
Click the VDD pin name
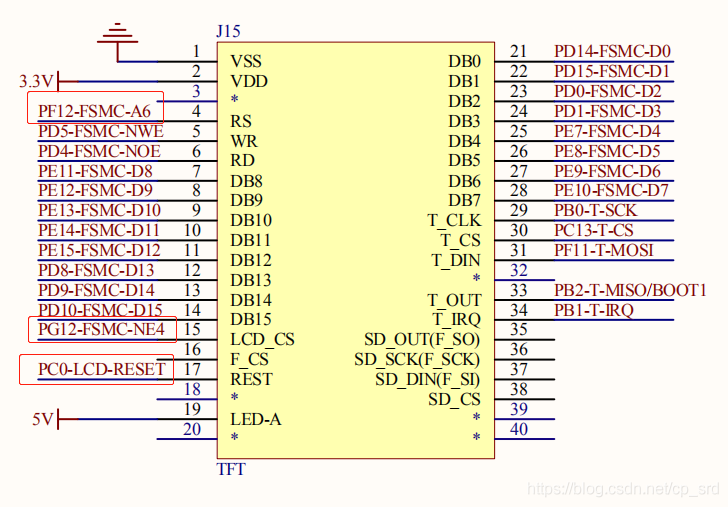(249, 81)
